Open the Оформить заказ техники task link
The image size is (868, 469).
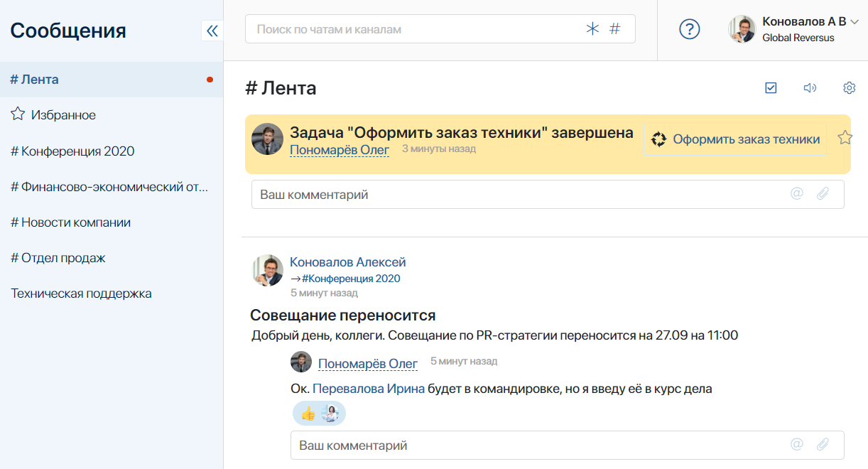(x=747, y=140)
